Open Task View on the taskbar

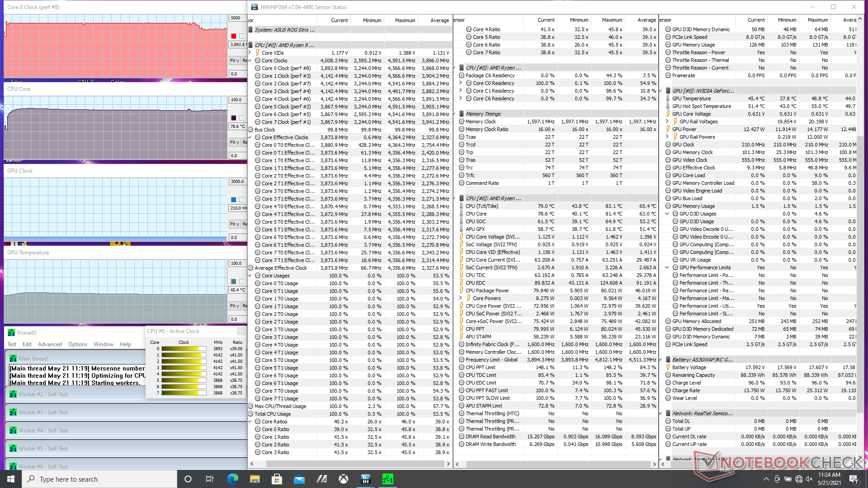(x=210, y=479)
